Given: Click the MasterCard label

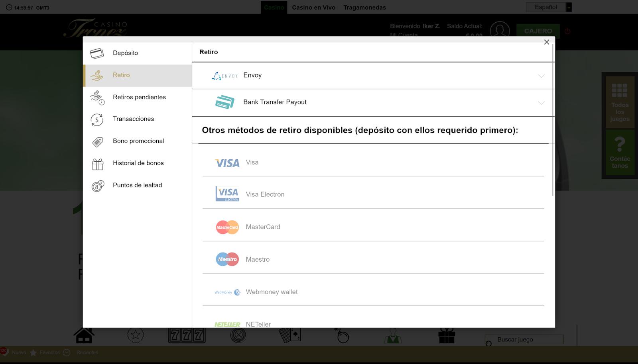Looking at the screenshot, I should [x=263, y=227].
